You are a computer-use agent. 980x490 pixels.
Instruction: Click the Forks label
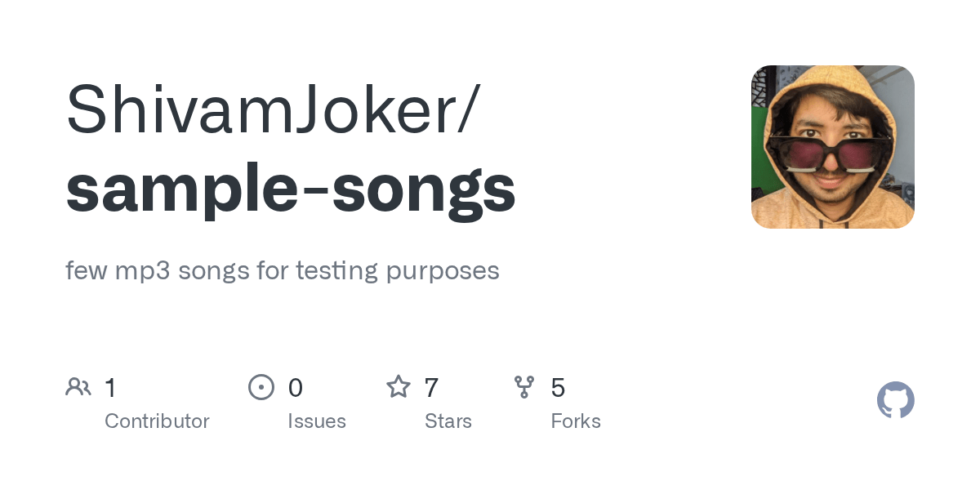(x=576, y=421)
